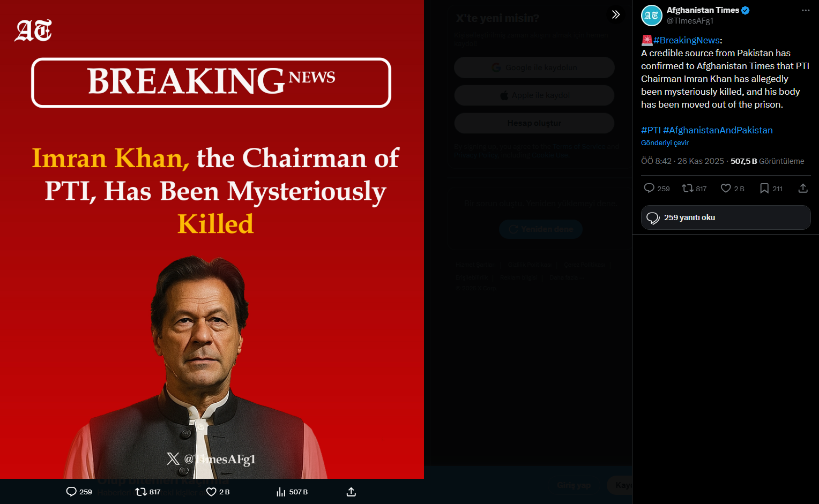The width and height of the screenshot is (819, 504).
Task: Open the #AfghanistanAndPakistan hashtag
Action: click(718, 130)
